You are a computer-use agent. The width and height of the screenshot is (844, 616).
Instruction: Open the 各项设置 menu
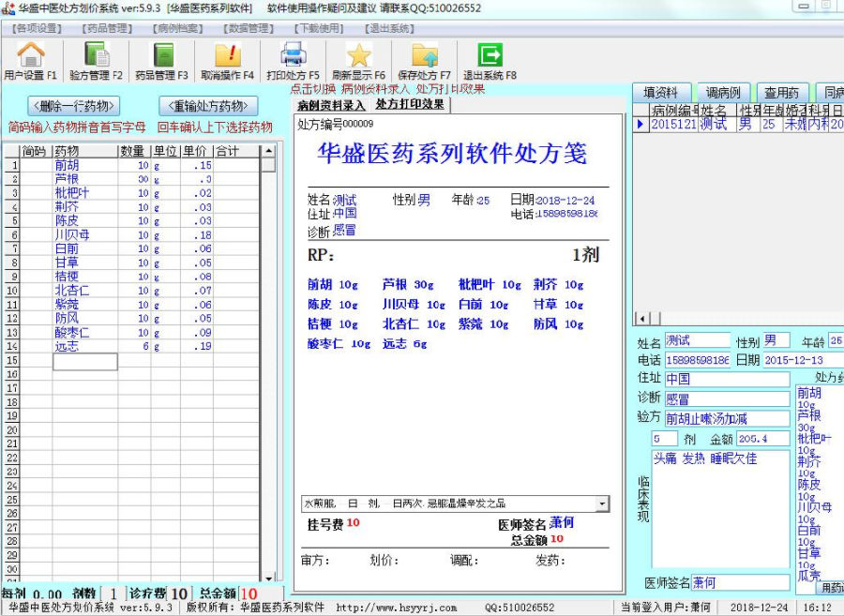[x=38, y=28]
